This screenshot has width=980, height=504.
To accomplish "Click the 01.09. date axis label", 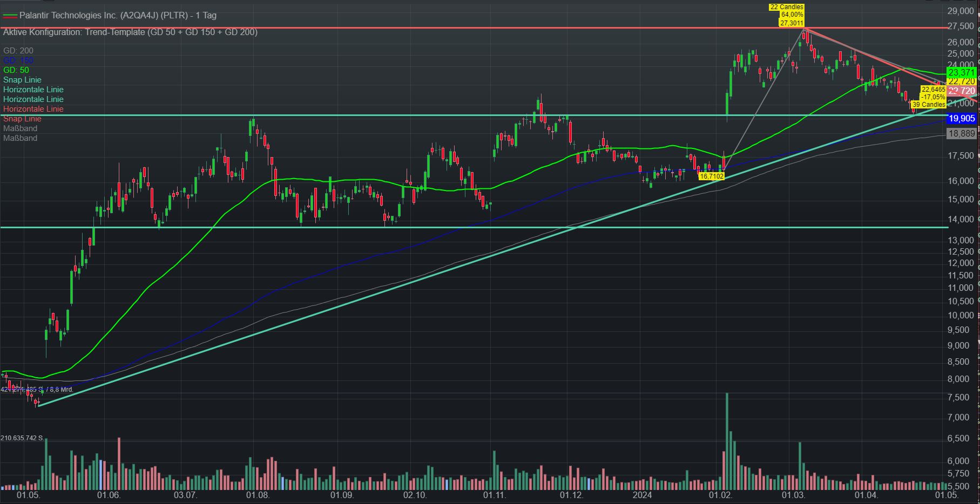I will click(342, 495).
